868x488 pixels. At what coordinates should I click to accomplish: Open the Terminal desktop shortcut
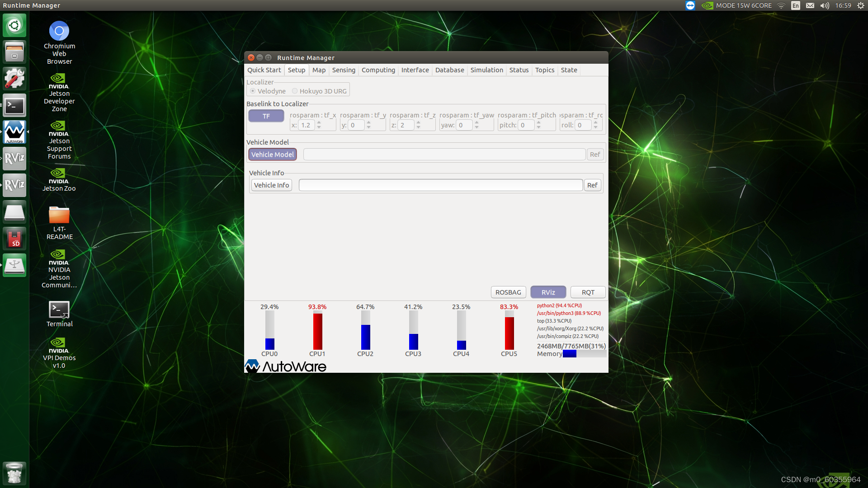click(x=59, y=310)
